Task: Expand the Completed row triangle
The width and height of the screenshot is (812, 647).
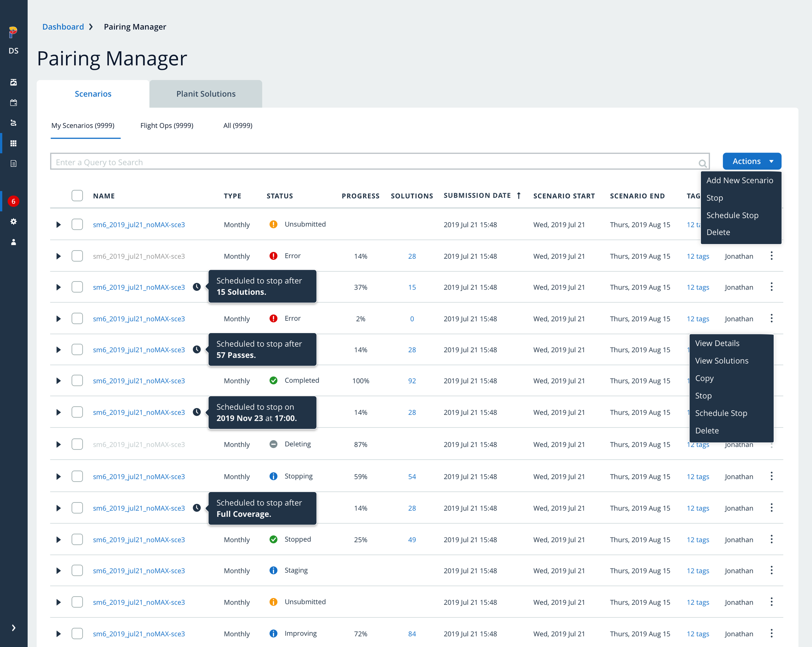Action: click(x=58, y=380)
